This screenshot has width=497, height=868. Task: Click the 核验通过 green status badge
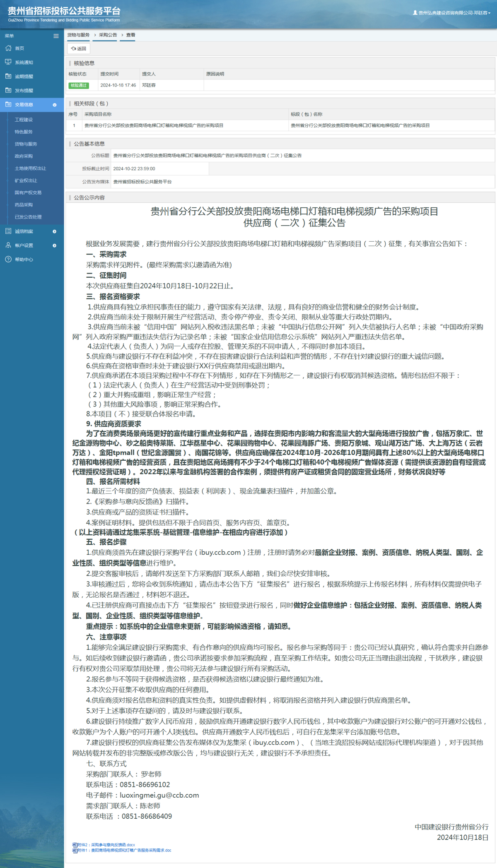click(x=79, y=85)
